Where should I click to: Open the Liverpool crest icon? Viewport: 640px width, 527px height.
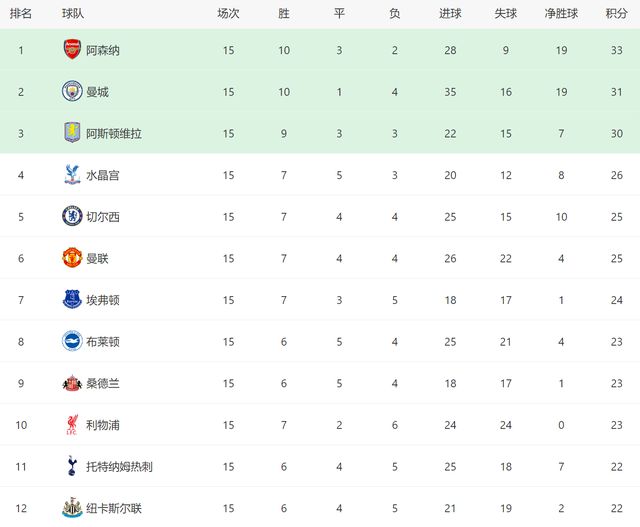[x=71, y=425]
